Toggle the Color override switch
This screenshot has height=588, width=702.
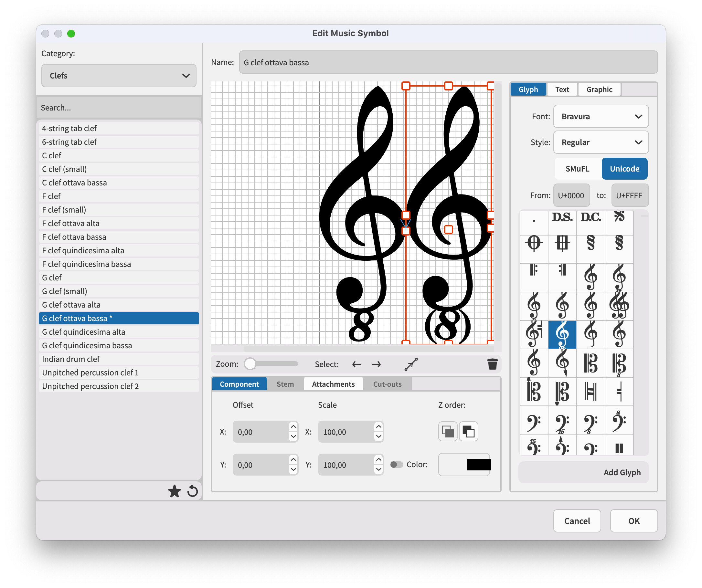pos(397,465)
